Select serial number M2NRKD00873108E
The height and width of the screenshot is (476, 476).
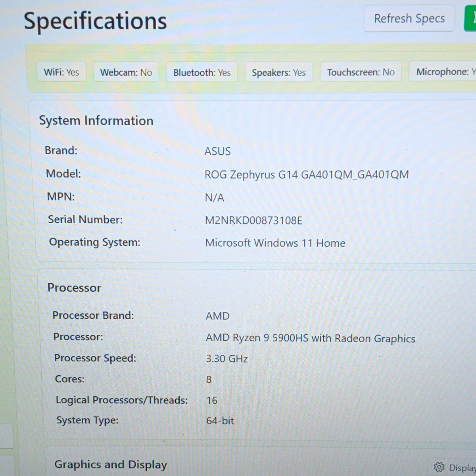point(253,220)
